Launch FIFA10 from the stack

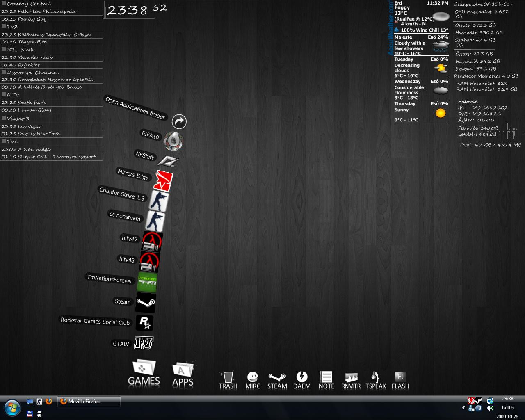173,141
